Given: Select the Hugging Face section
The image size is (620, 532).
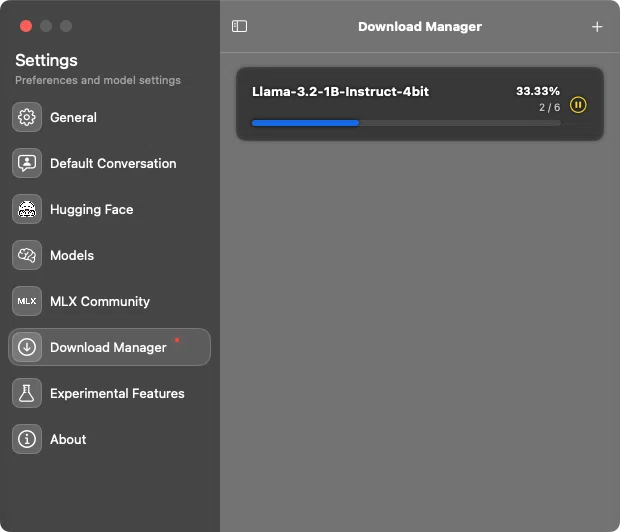Looking at the screenshot, I should coord(110,209).
